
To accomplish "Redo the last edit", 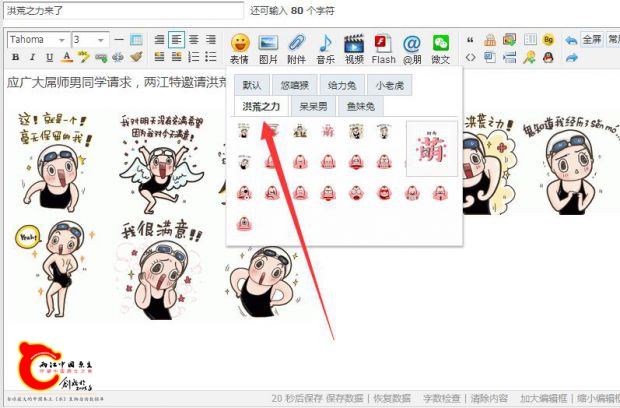I will pyautogui.click(x=571, y=58).
